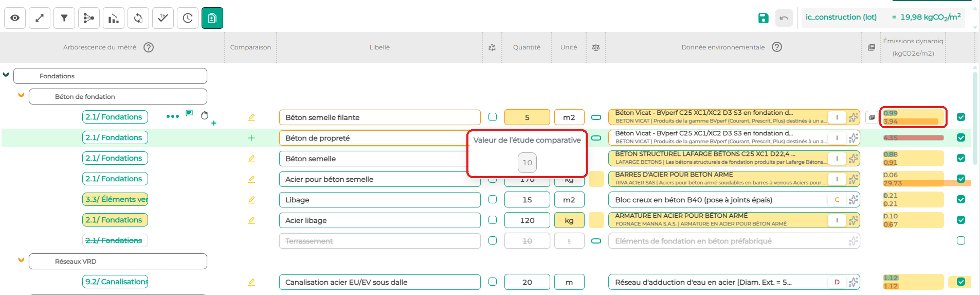Screen dimensions: 980x295
Task: Open the filter funnel toolbar button
Action: point(64,18)
